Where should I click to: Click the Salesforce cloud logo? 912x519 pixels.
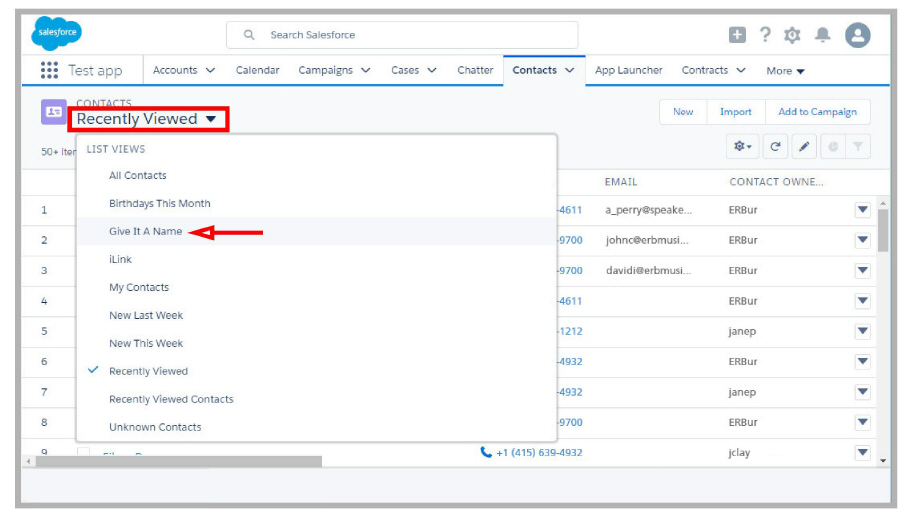click(x=56, y=33)
